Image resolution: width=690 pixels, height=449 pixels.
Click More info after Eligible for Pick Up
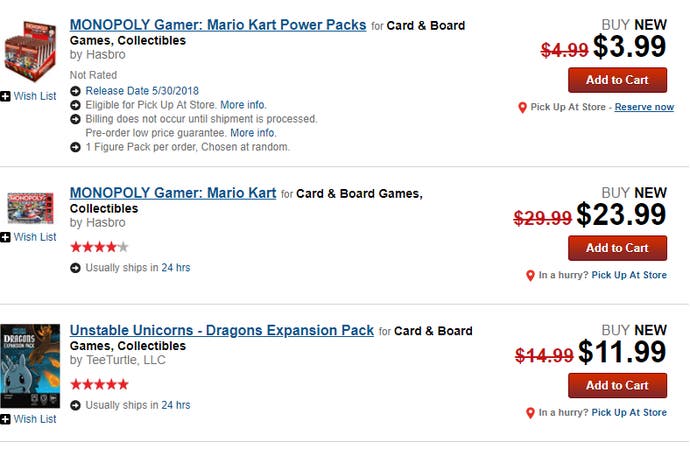coord(243,105)
